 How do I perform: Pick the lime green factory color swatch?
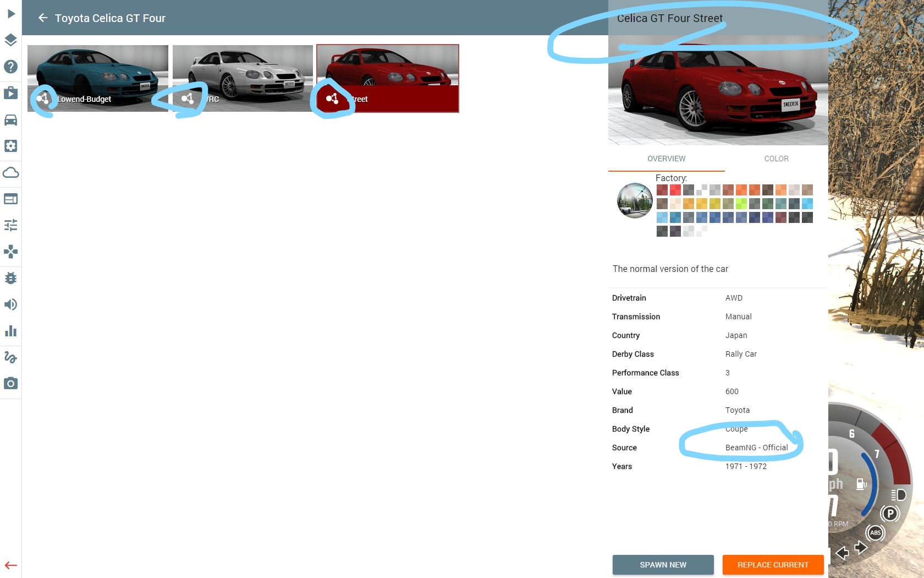(x=741, y=204)
